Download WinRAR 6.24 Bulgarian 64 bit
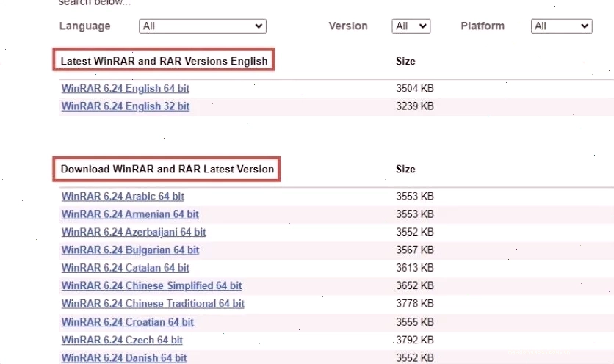The height and width of the screenshot is (364, 614). pos(131,250)
